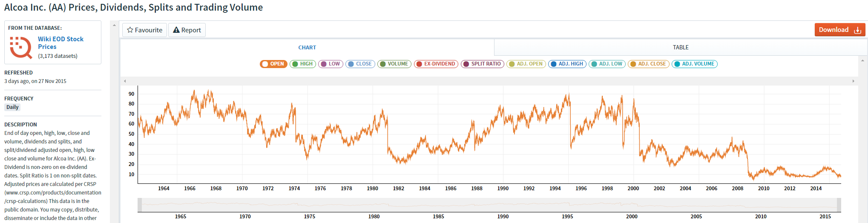Toggle the OPEN series
Screen dimensions: 868x223
pos(273,64)
